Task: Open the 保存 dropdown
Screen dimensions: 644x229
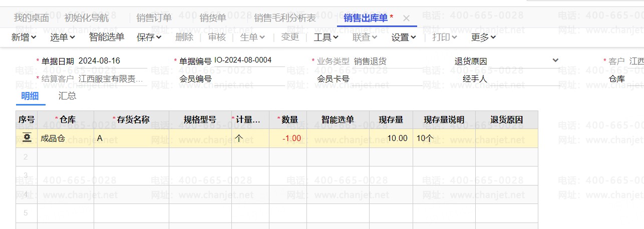Action: tap(149, 37)
